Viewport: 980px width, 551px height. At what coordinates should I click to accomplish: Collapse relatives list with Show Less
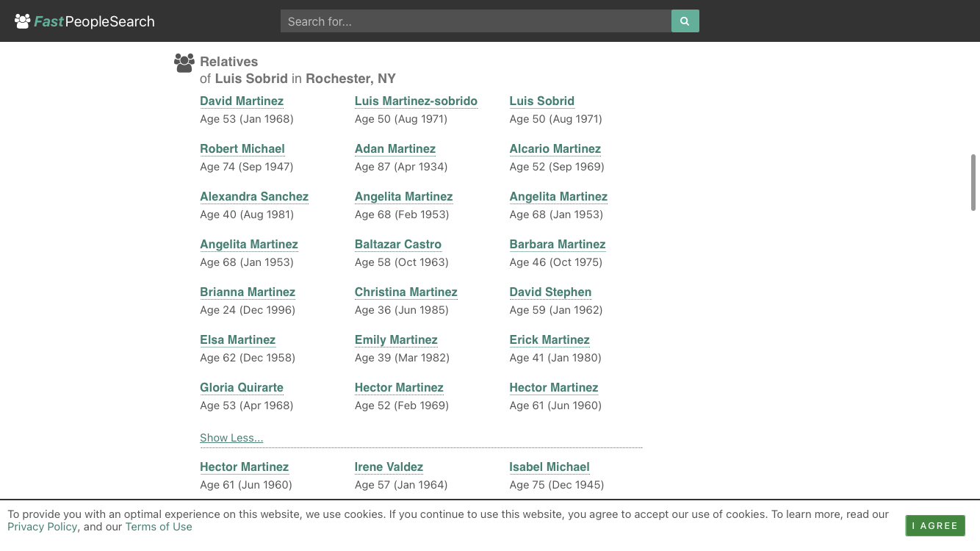point(231,438)
